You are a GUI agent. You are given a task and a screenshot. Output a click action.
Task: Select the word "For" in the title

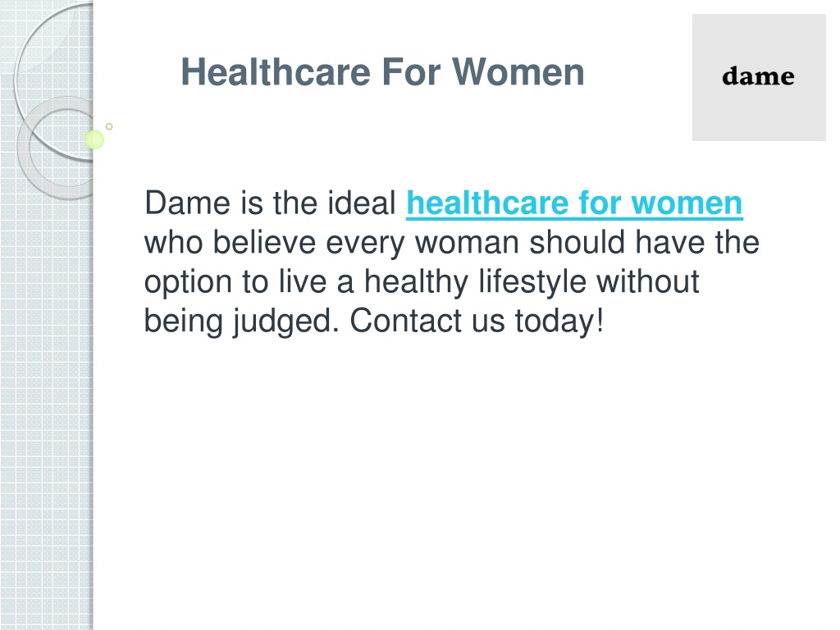[411, 72]
